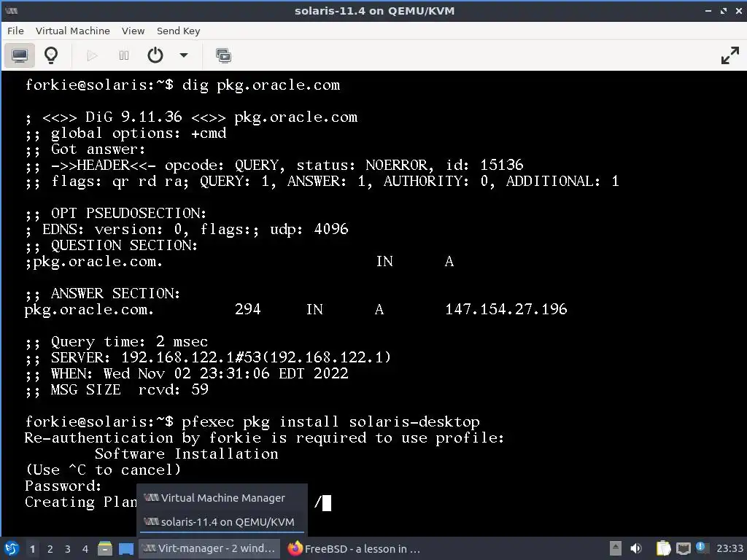This screenshot has width=747, height=560.
Task: Open the clipboard manager tray icon
Action: pyautogui.click(x=663, y=548)
